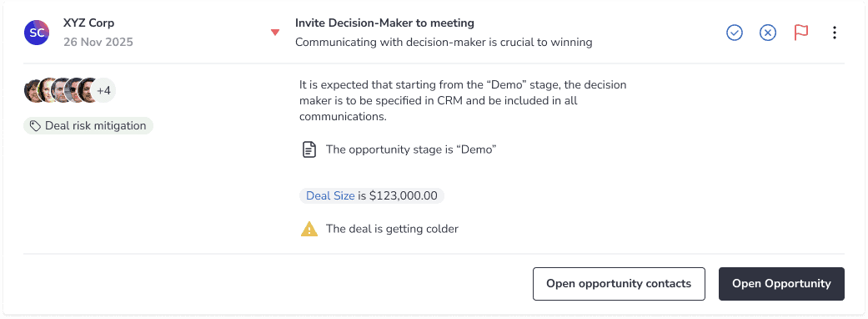The image size is (868, 319).
Task: Click the deal is getting colder warning
Action: pos(392,229)
